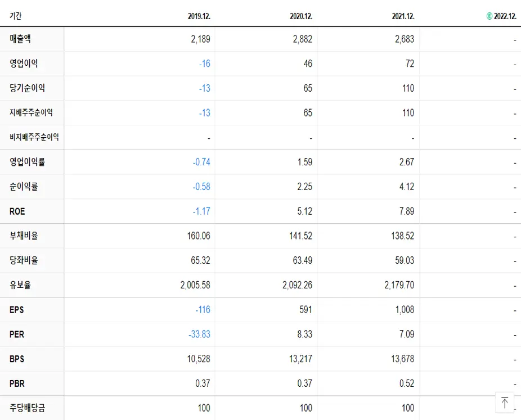
Task: Click the PER row label
Action: pyautogui.click(x=17, y=334)
